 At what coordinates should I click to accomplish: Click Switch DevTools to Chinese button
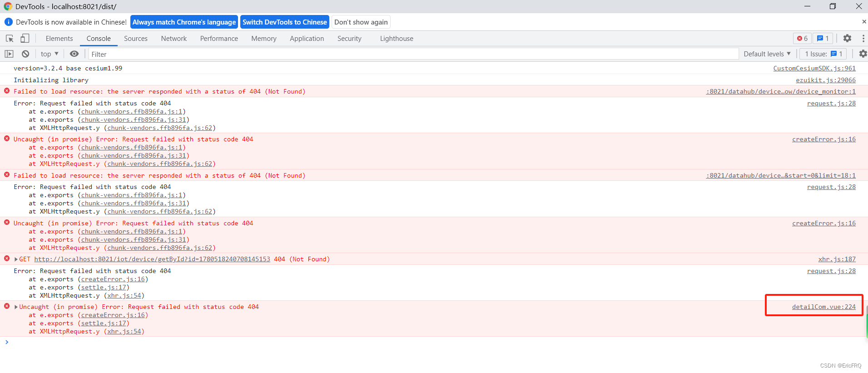point(285,22)
